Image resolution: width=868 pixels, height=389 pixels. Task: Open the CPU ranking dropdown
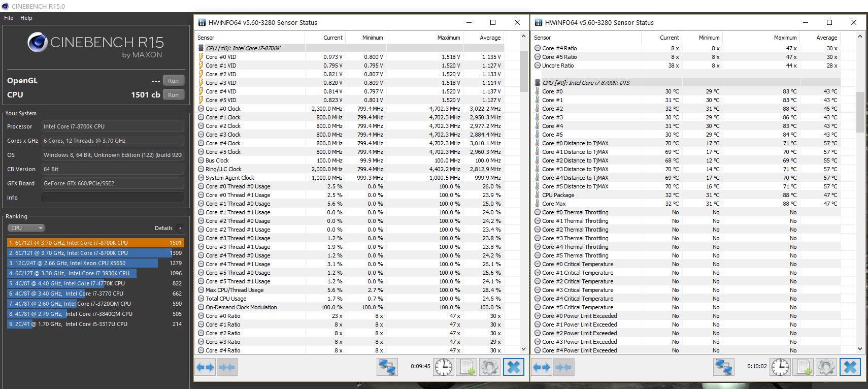pyautogui.click(x=26, y=228)
